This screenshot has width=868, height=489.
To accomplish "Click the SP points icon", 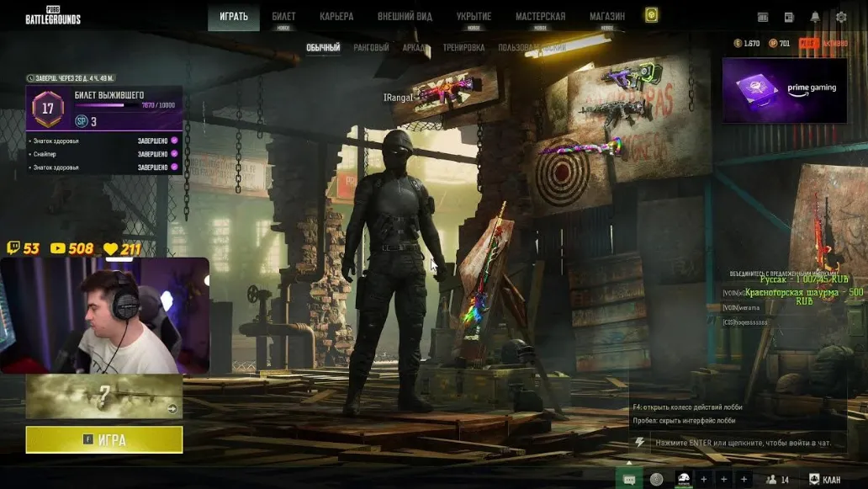I will click(x=82, y=121).
